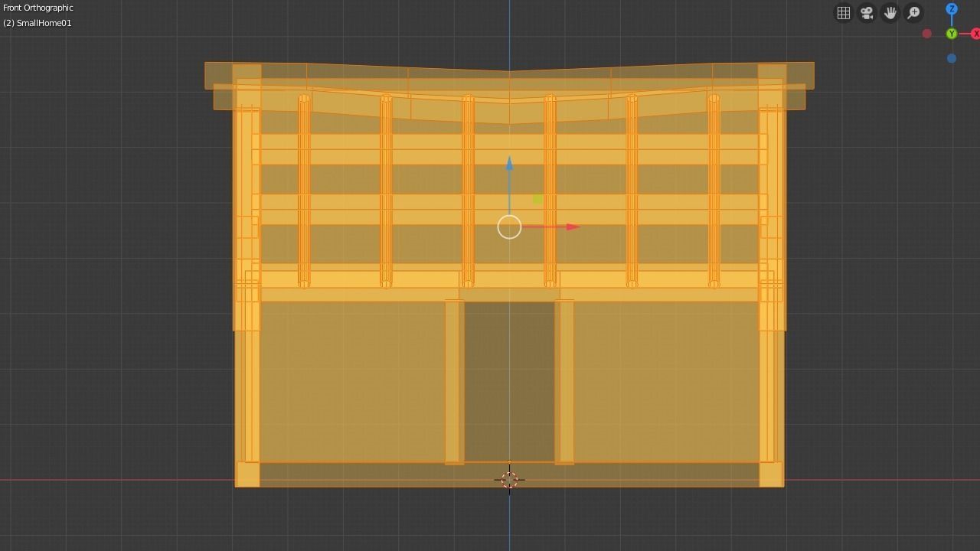Click the 3D cursor at the origin
The width and height of the screenshot is (980, 551).
(509, 480)
